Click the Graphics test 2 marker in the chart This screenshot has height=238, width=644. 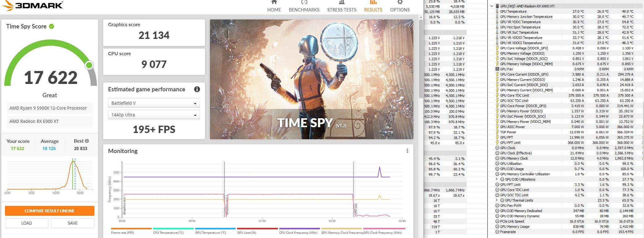click(227, 205)
